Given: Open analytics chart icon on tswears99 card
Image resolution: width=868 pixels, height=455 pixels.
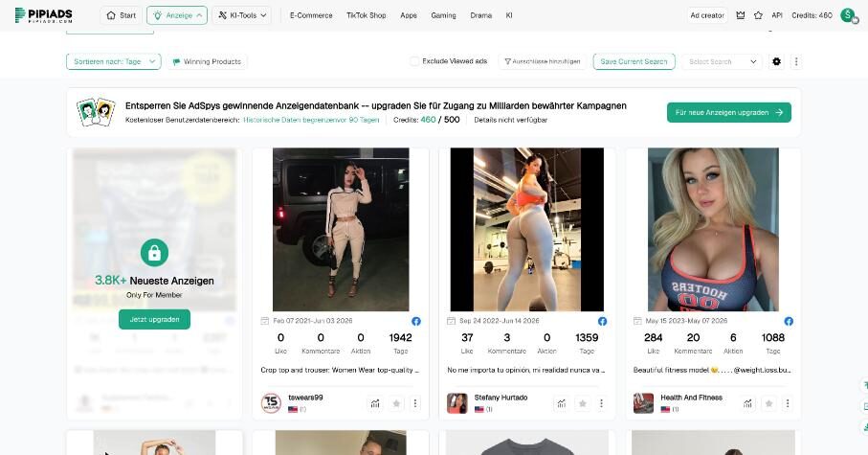Looking at the screenshot, I should click(x=375, y=403).
